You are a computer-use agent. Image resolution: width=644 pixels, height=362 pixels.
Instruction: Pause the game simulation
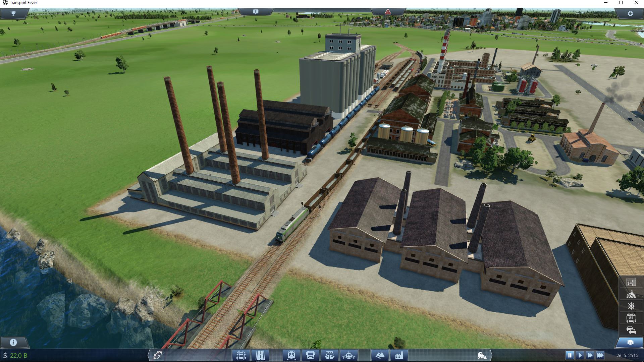(570, 355)
